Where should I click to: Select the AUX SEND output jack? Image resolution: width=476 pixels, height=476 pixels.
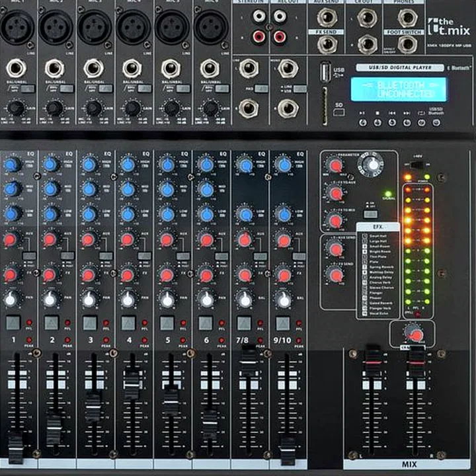pyautogui.click(x=327, y=18)
